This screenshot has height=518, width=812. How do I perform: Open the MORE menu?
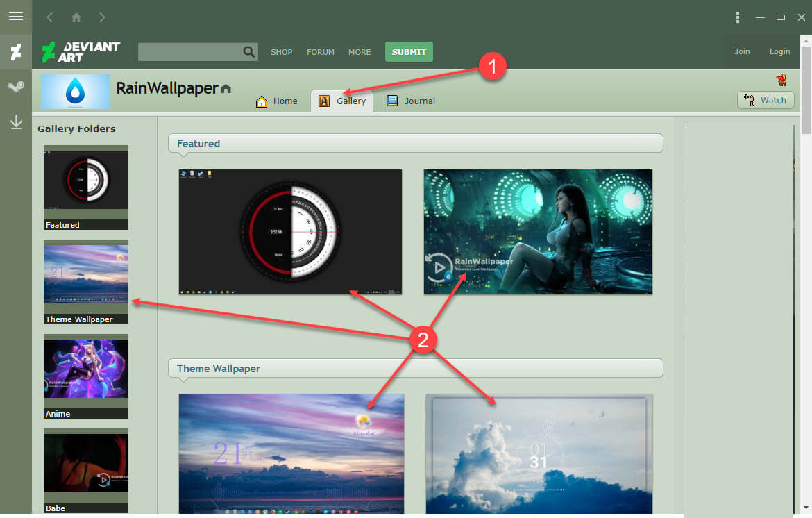360,52
